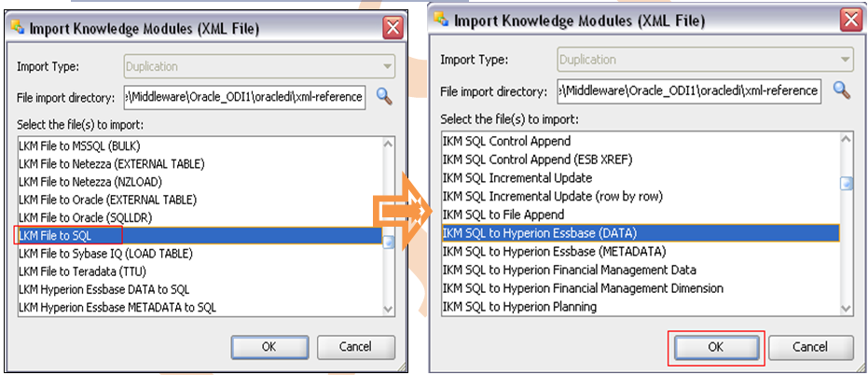Select LKM File to Netezza (NZLOAD)
This screenshot has height=375, width=868.
(x=200, y=182)
